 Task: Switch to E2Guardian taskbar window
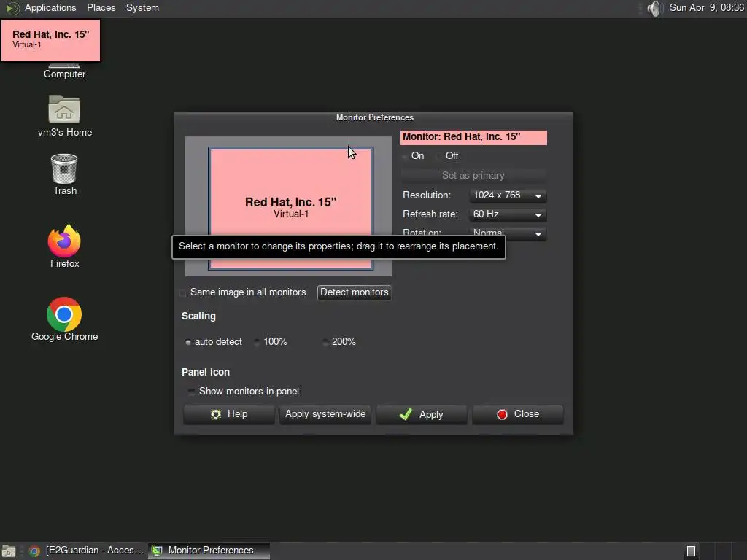click(86, 551)
